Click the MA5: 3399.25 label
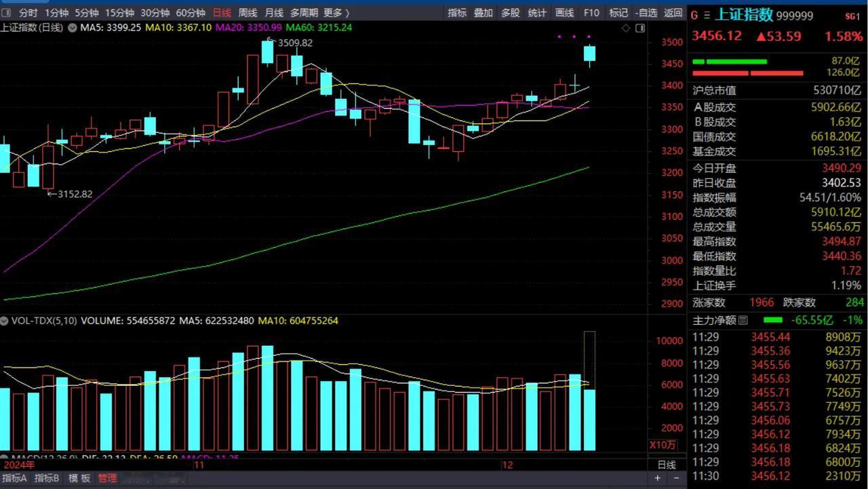This screenshot has width=868, height=489. (111, 28)
